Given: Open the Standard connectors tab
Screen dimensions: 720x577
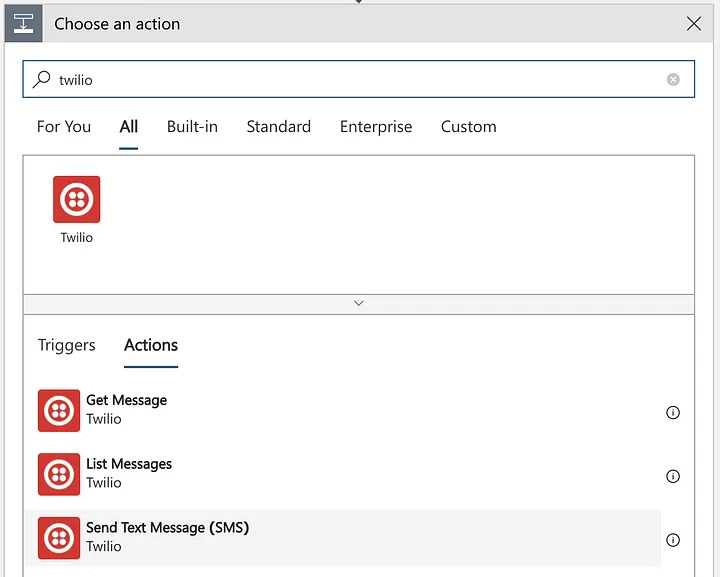Looking at the screenshot, I should pyautogui.click(x=278, y=127).
